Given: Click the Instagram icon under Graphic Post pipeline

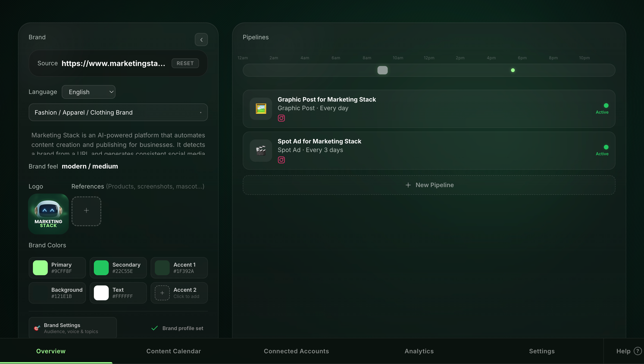Looking at the screenshot, I should tap(281, 118).
